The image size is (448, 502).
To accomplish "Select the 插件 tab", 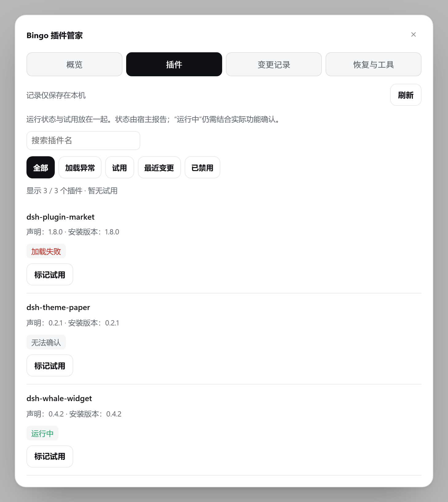I will 174,64.
